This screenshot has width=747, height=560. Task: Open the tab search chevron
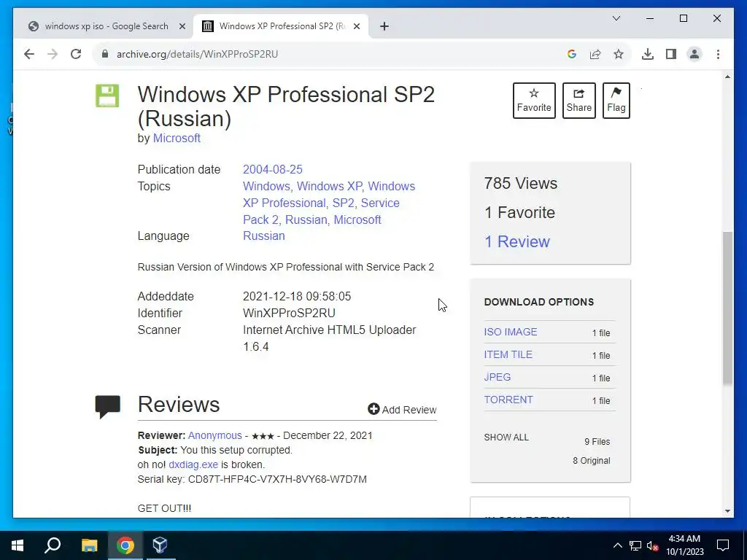pyautogui.click(x=616, y=18)
